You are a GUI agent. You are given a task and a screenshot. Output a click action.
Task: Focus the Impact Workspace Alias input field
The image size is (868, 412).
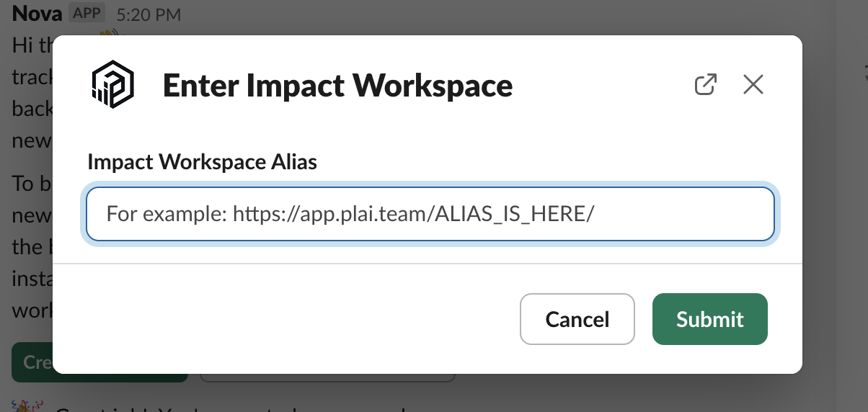click(430, 214)
